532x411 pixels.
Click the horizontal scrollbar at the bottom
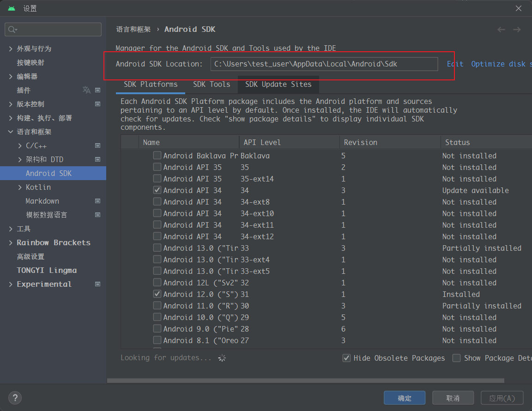tap(305, 381)
